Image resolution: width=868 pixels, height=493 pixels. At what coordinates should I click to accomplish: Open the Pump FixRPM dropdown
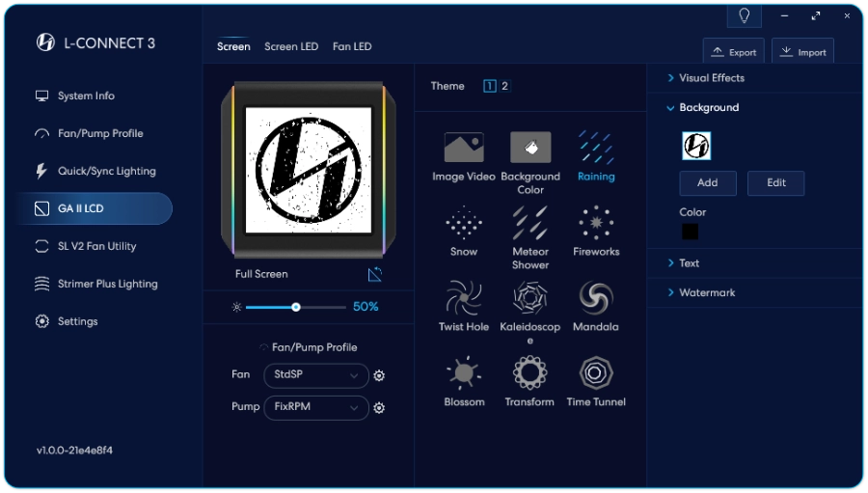tap(316, 408)
